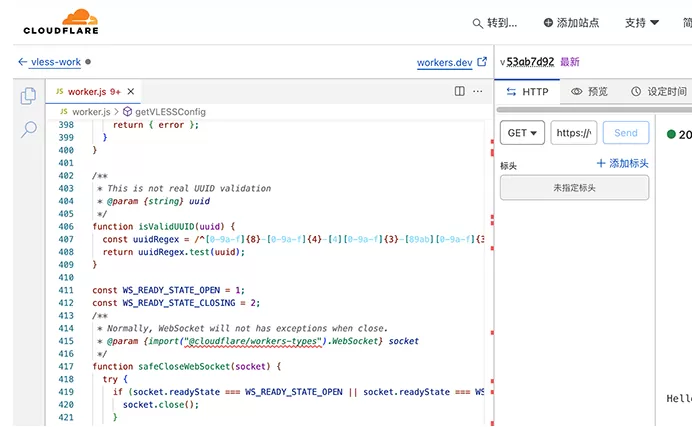The image size is (692, 427).
Task: Click the function isValidUUID line
Action: pyautogui.click(x=164, y=227)
